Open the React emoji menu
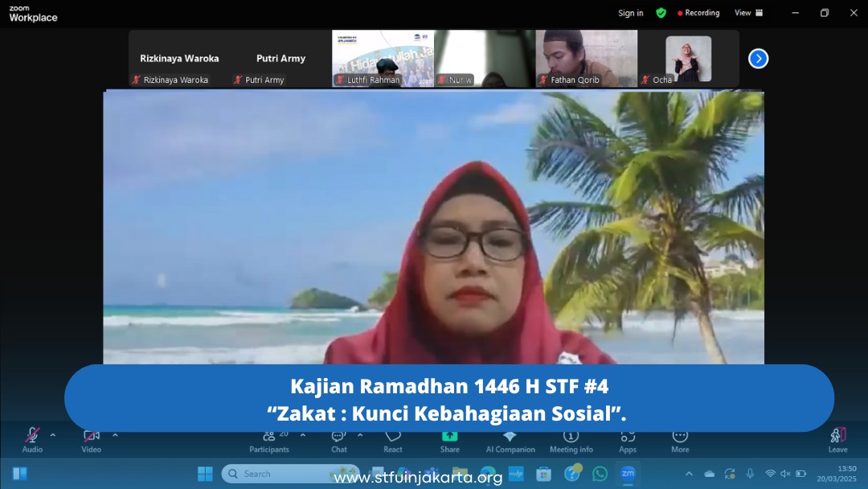The image size is (868, 489). (393, 439)
